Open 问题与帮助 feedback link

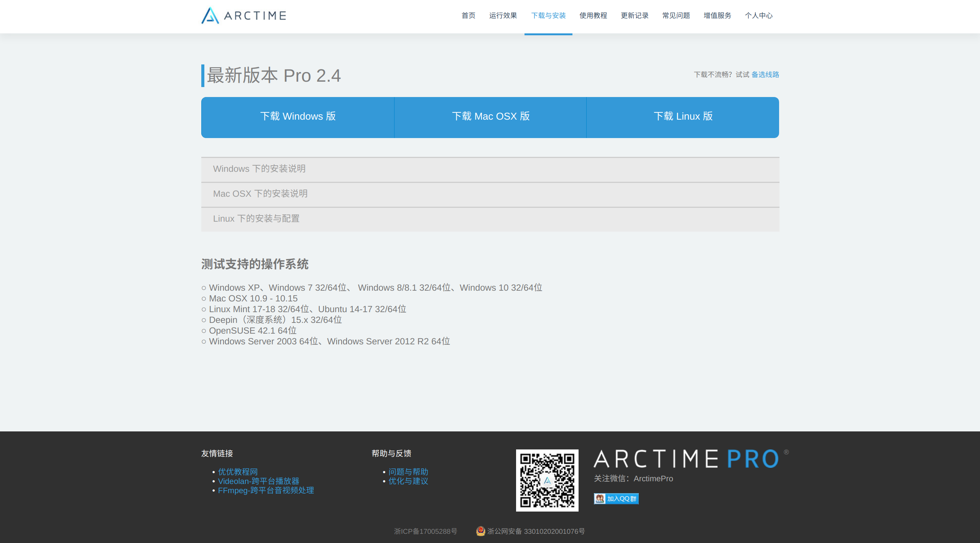(408, 472)
